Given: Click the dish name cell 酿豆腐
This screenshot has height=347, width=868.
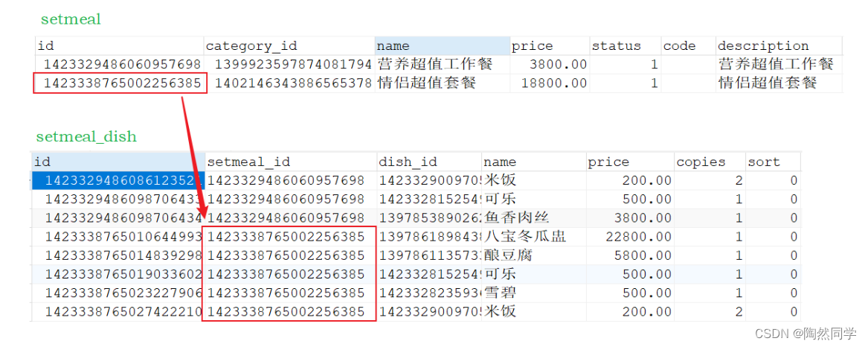Looking at the screenshot, I should pyautogui.click(x=534, y=255).
